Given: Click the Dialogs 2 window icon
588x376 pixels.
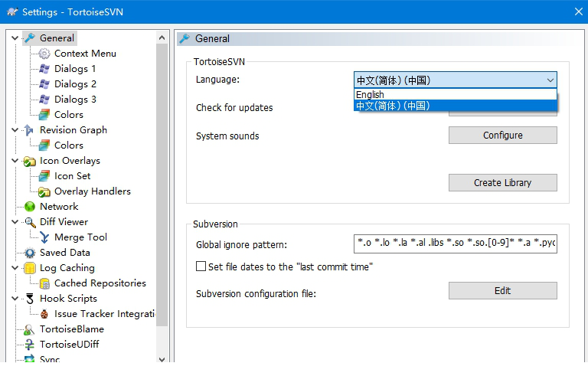Looking at the screenshot, I should 44,84.
